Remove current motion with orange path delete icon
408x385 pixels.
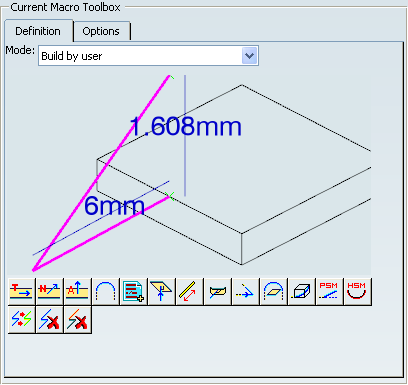(x=78, y=320)
